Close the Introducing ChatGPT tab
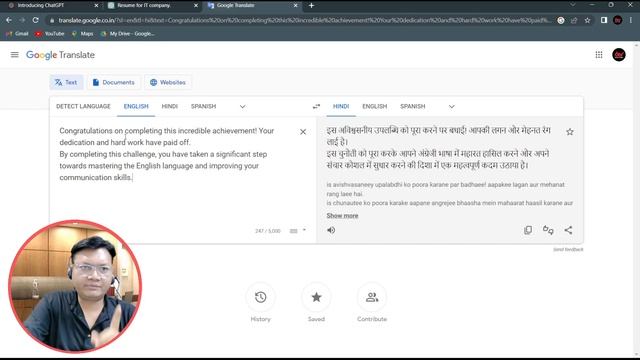This screenshot has width=640, height=360. click(96, 5)
